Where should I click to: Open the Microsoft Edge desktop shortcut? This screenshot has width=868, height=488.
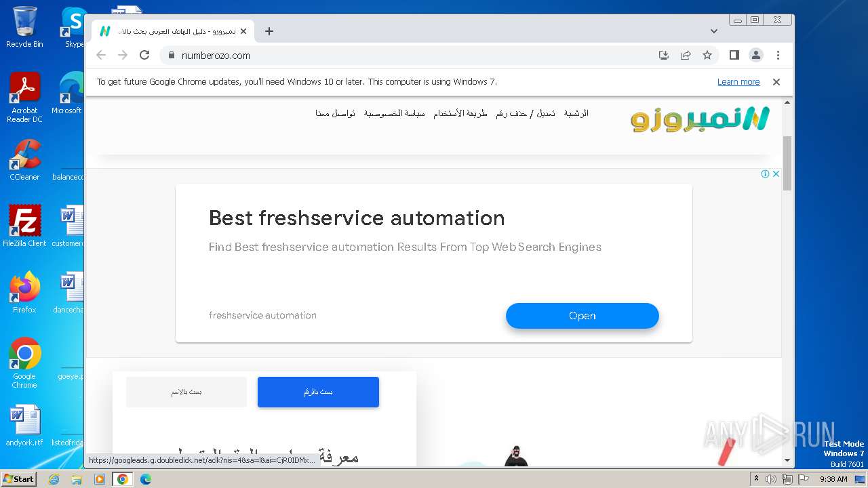click(70, 94)
